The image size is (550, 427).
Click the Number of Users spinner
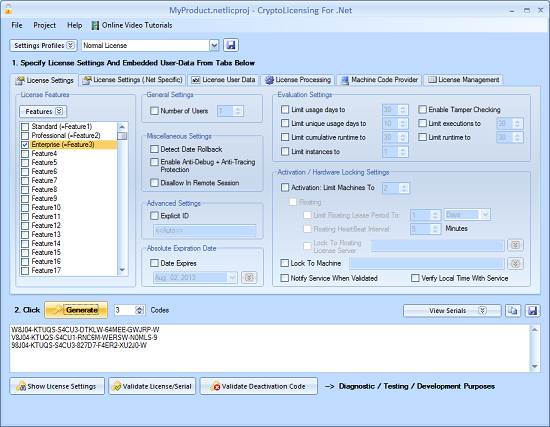pos(238,111)
